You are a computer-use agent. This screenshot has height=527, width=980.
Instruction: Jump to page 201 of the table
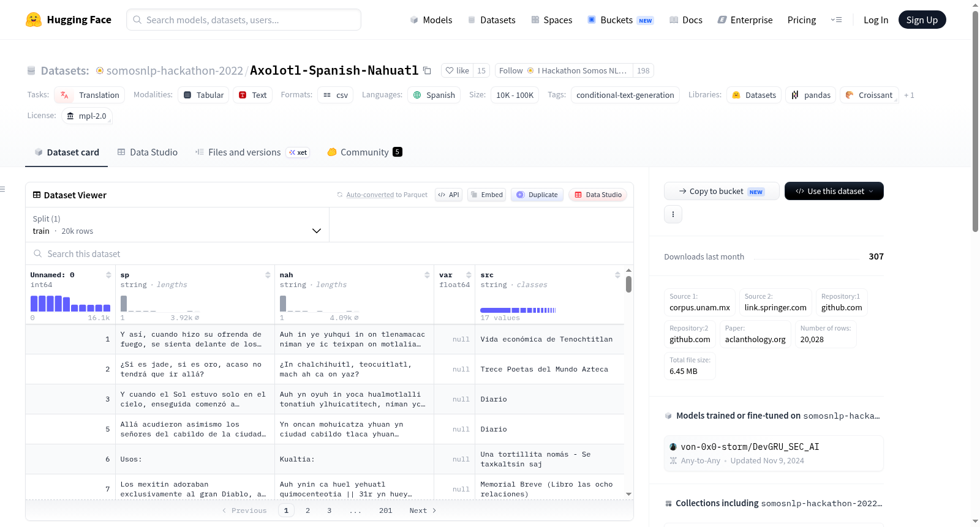(385, 510)
